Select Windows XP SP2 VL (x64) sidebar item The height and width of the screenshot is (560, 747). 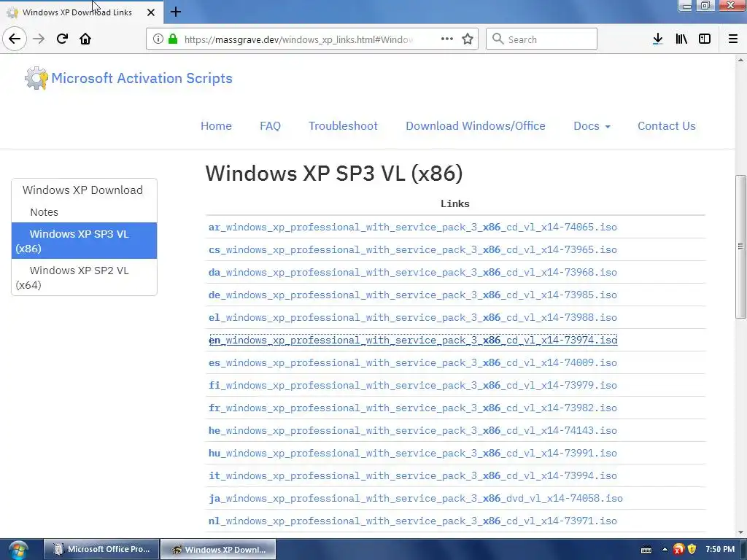pyautogui.click(x=85, y=277)
